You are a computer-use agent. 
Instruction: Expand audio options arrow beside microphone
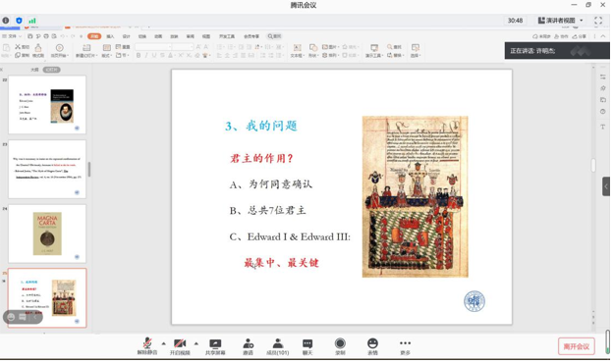tap(164, 343)
